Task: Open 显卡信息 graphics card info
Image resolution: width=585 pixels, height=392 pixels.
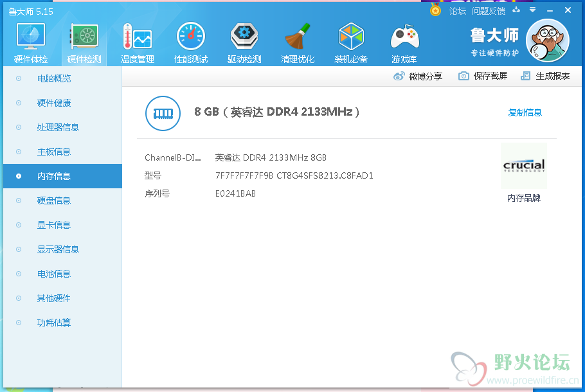Action: tap(62, 225)
